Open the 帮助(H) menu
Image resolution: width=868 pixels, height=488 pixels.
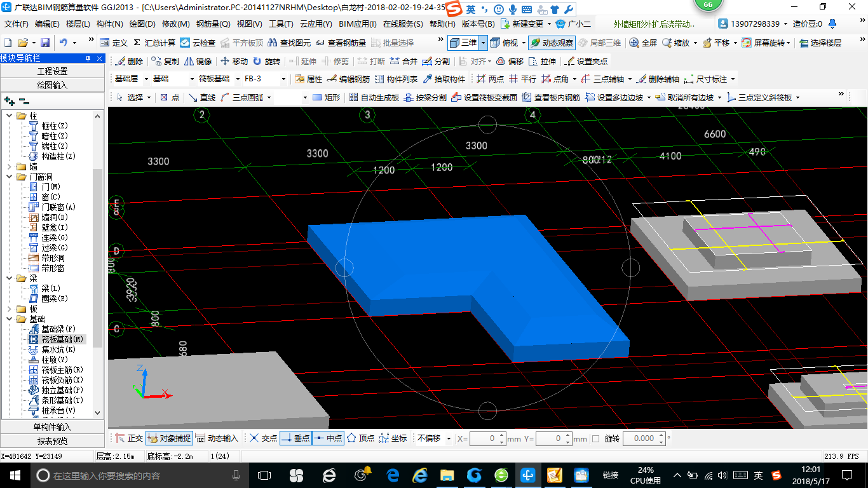pos(442,24)
